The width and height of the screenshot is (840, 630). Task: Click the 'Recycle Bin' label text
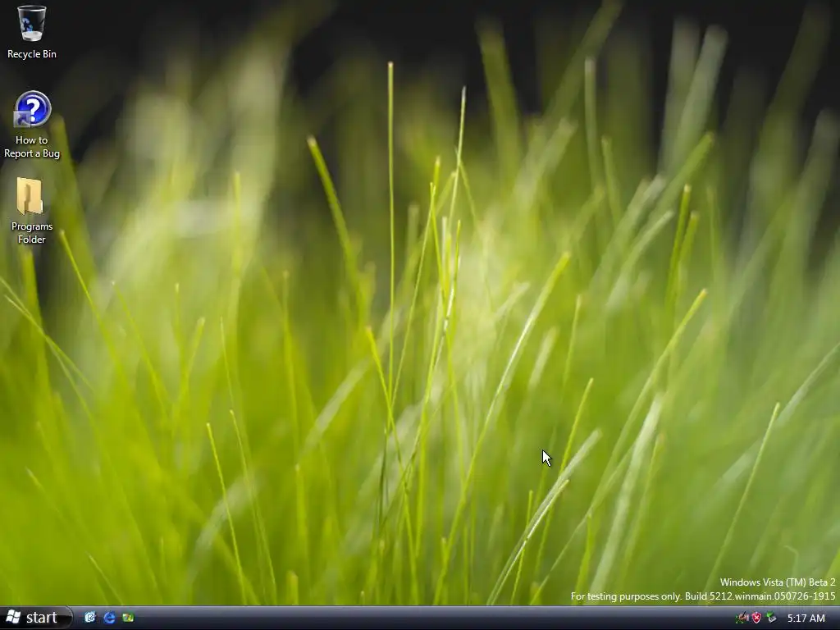point(32,54)
